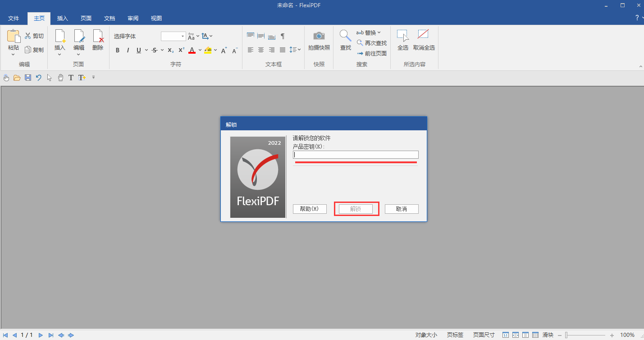The height and width of the screenshot is (340, 644).
Task: Click the undo arrow in quick toolbar
Action: click(x=39, y=78)
